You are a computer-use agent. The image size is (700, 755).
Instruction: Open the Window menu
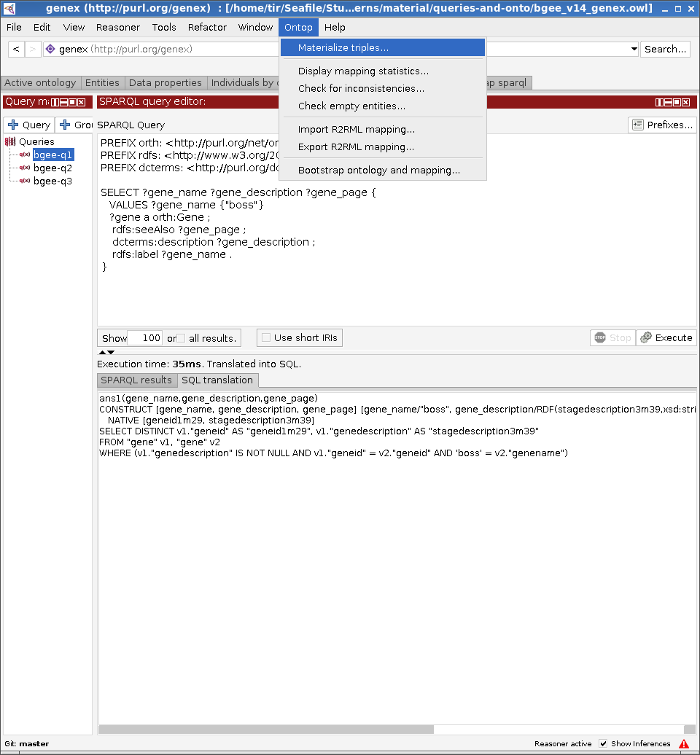click(255, 28)
